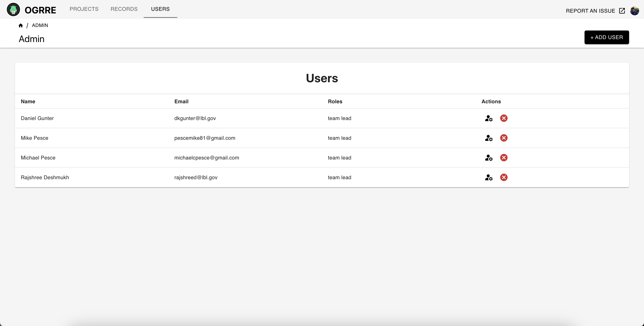The image size is (644, 326).
Task: Click team lead role of Rajshree Deshmukh
Action: [340, 178]
